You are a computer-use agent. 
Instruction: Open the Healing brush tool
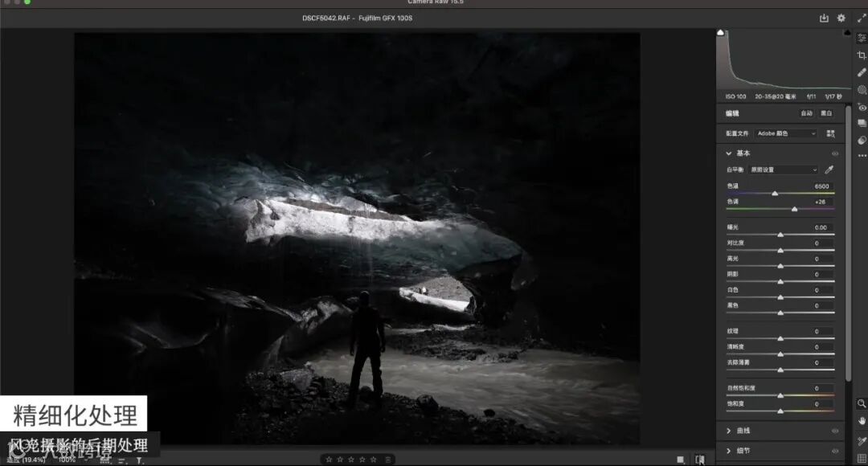(x=862, y=72)
